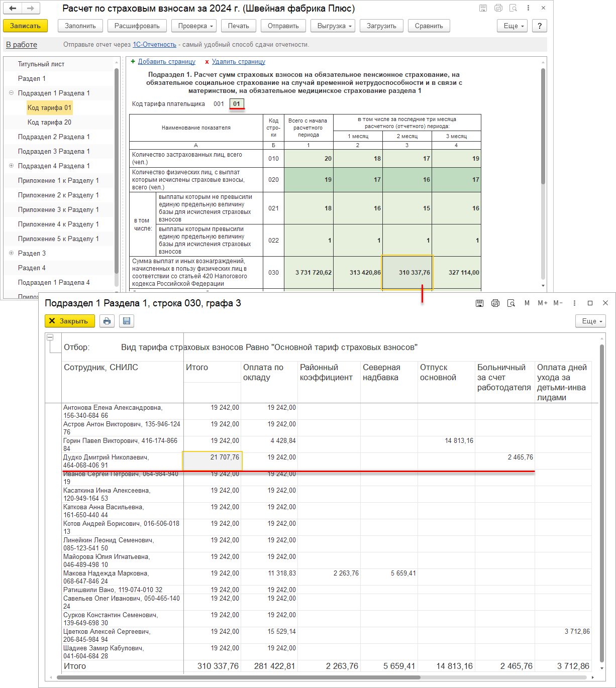Viewport: 616px width, 688px height.
Task: Select Код тарифа 01 tree item
Action: [49, 107]
